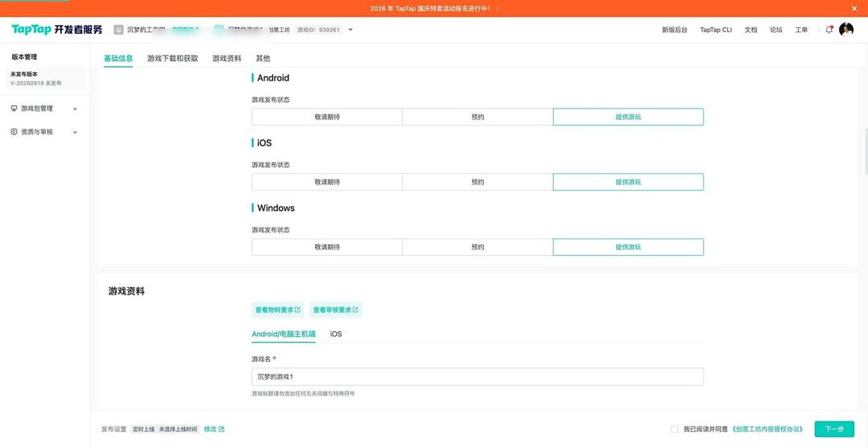Click the 游戏ID: 939261 label

pos(318,30)
